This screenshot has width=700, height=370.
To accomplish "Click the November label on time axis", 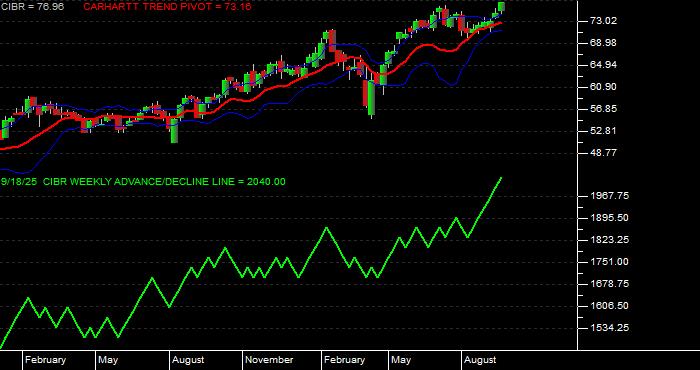I will click(269, 360).
